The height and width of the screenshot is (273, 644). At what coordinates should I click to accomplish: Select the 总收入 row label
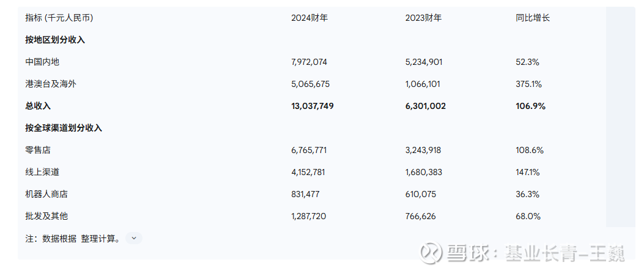point(38,106)
